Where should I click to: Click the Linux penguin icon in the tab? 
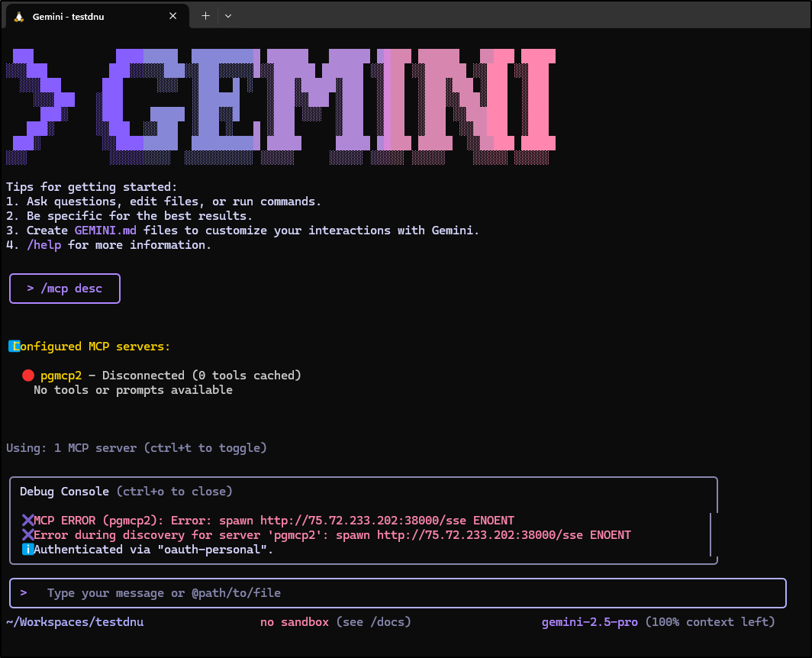point(19,16)
